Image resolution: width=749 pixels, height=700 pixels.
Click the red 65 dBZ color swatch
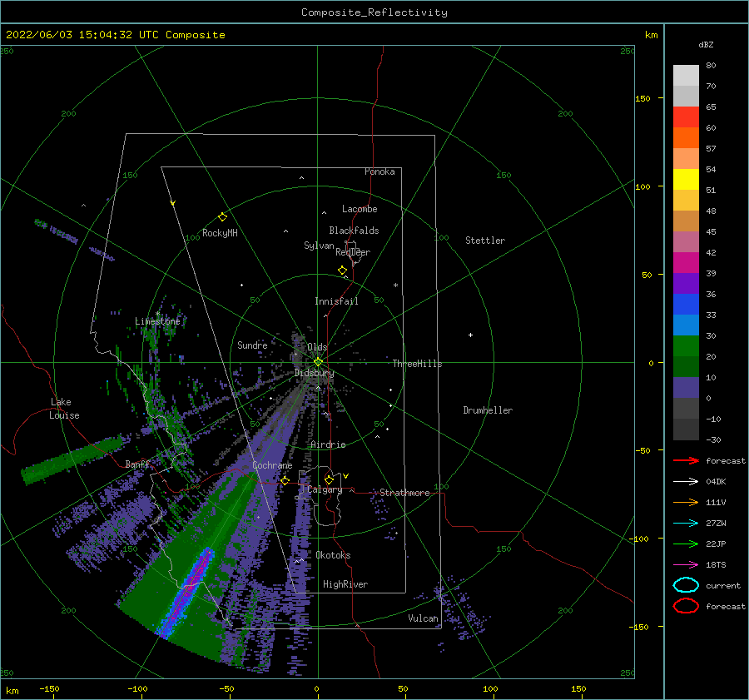(686, 117)
